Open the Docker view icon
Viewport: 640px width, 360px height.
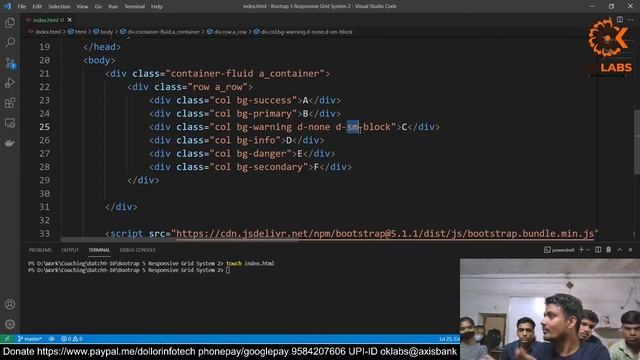(x=10, y=143)
